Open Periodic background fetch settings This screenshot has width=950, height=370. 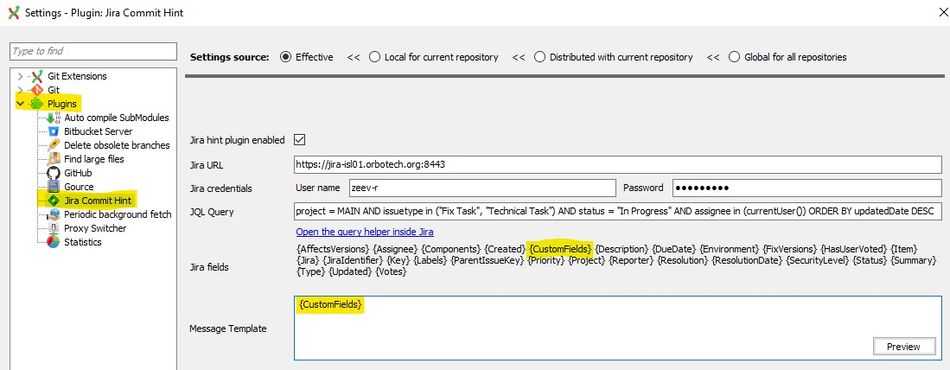pos(118,214)
